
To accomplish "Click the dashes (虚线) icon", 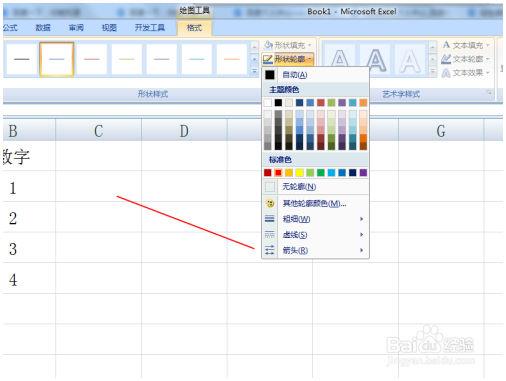I will coord(270,234).
